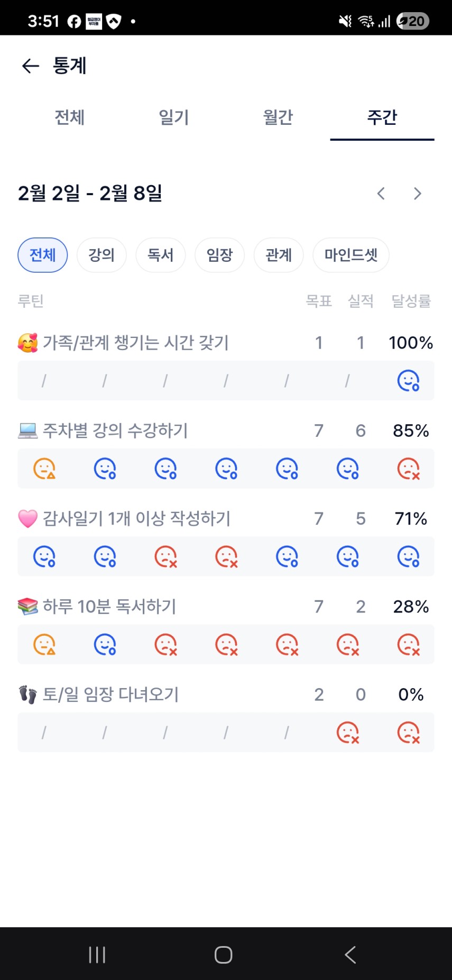The image size is (452, 980).
Task: Go to the next week
Action: [x=417, y=194]
